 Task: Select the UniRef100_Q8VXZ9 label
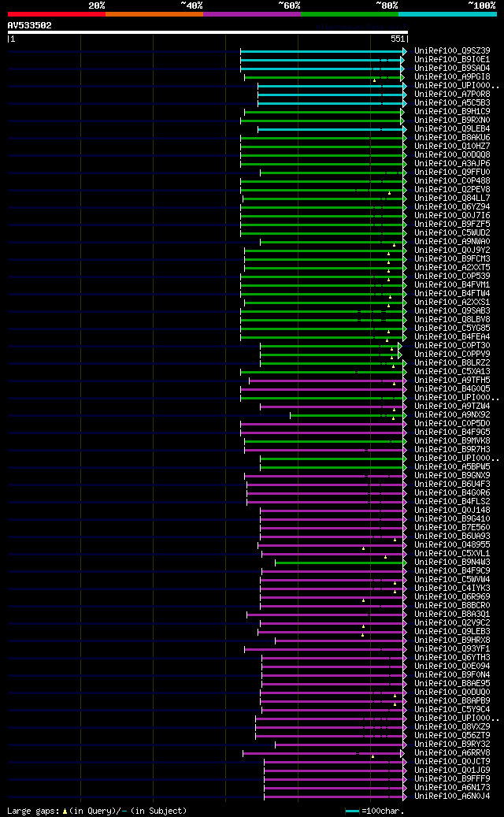point(452,727)
